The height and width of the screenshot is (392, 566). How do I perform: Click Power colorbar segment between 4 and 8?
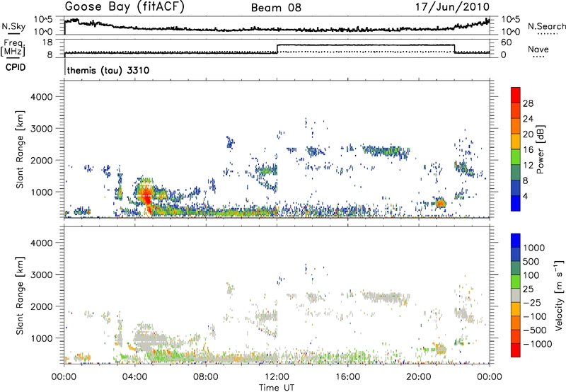tap(516, 188)
